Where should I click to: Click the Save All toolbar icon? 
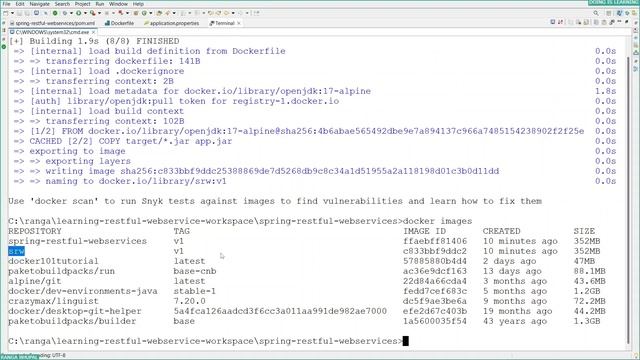click(x=27, y=13)
